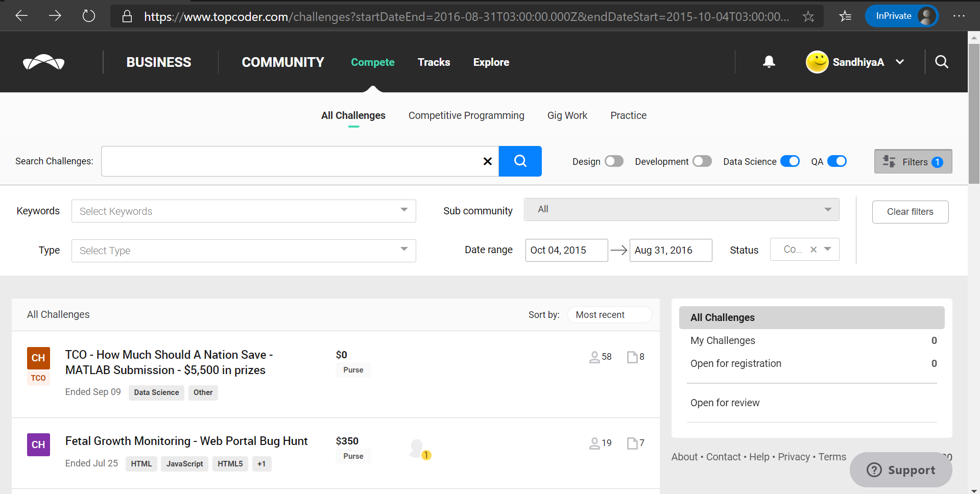Click winner avatar with badge 1
980x494 pixels.
420,449
